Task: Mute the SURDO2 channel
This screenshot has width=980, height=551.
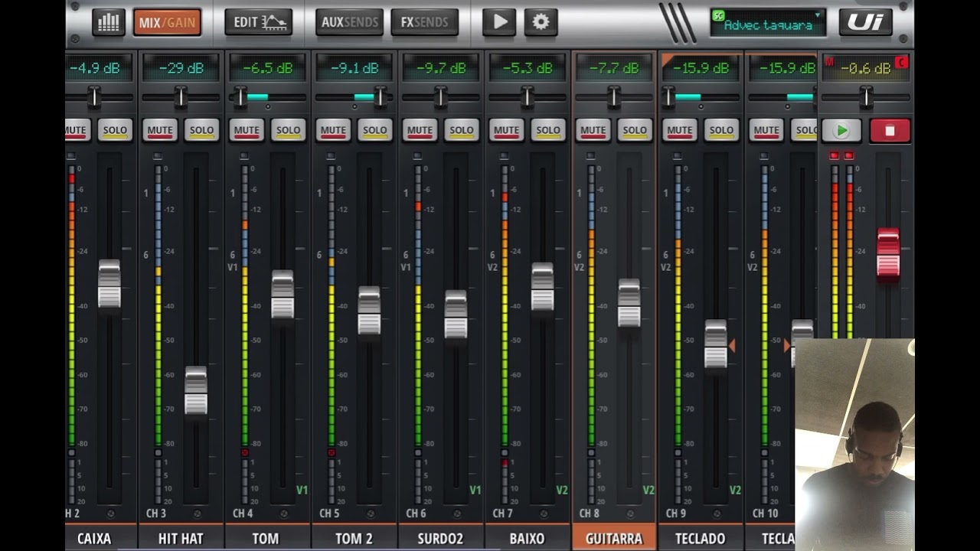Action: [x=420, y=130]
